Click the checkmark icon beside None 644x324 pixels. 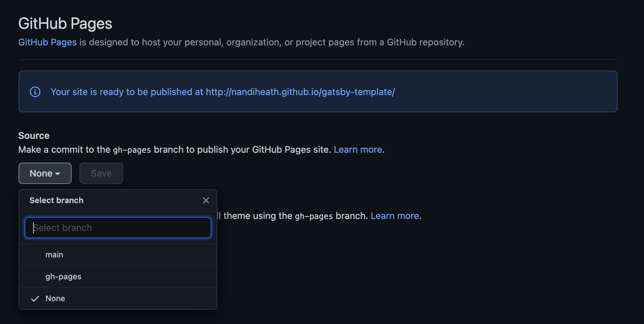[x=35, y=298]
